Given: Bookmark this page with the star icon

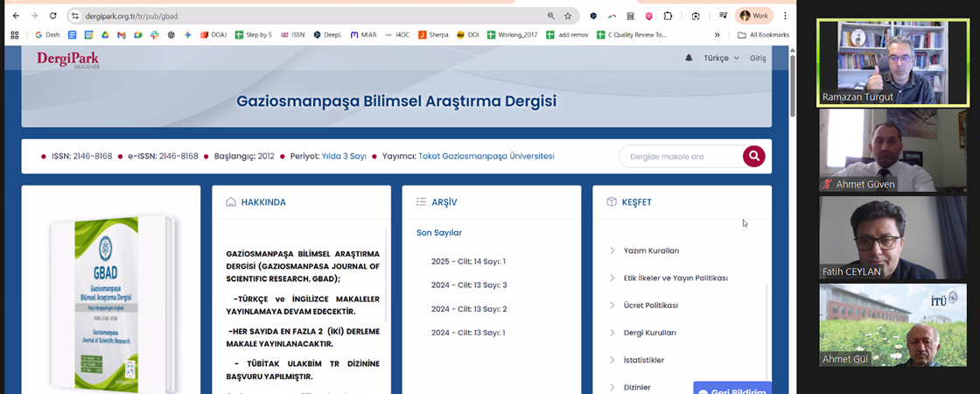Looking at the screenshot, I should click(x=568, y=16).
